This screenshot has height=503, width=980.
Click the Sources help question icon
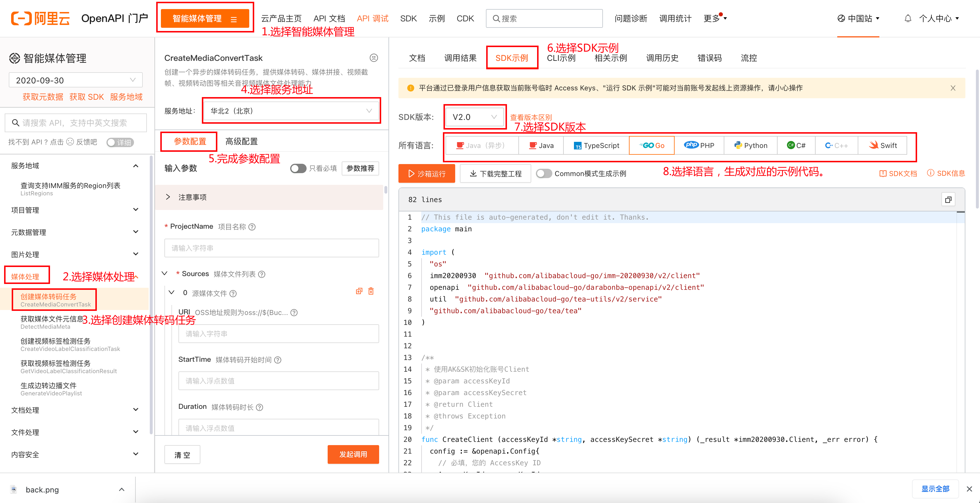[262, 274]
